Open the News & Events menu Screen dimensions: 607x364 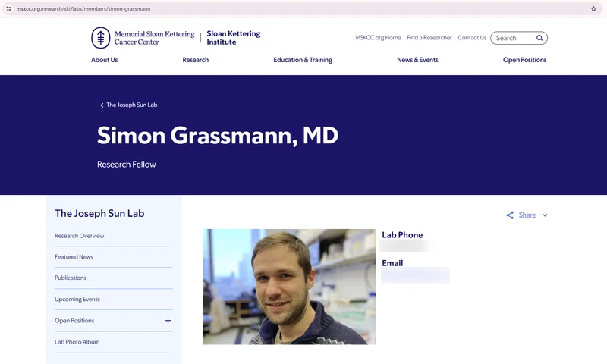tap(418, 60)
